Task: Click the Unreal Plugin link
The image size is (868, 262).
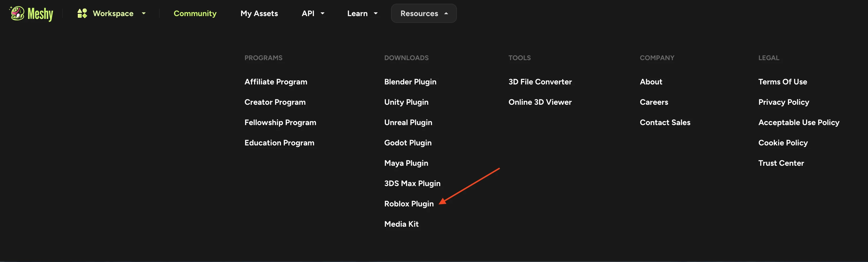Action: pos(408,123)
